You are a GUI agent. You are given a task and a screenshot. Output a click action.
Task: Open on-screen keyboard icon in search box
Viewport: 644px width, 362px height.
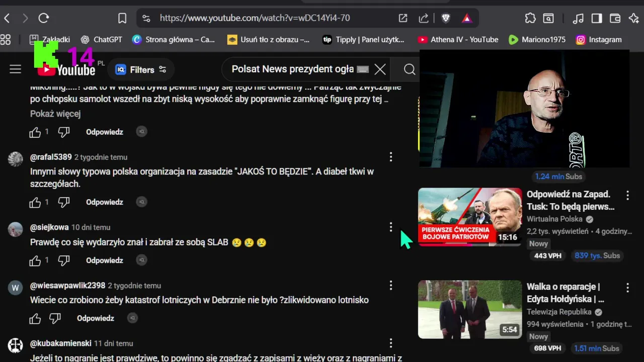point(362,69)
